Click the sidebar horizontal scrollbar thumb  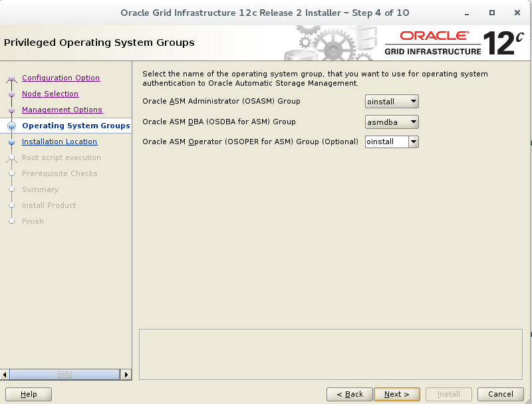click(x=65, y=375)
